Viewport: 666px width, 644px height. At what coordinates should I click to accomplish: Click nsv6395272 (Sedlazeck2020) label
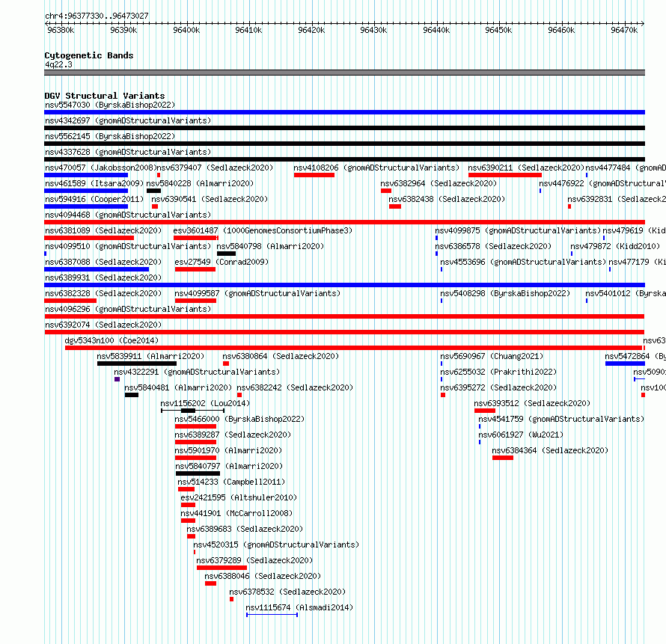click(498, 387)
